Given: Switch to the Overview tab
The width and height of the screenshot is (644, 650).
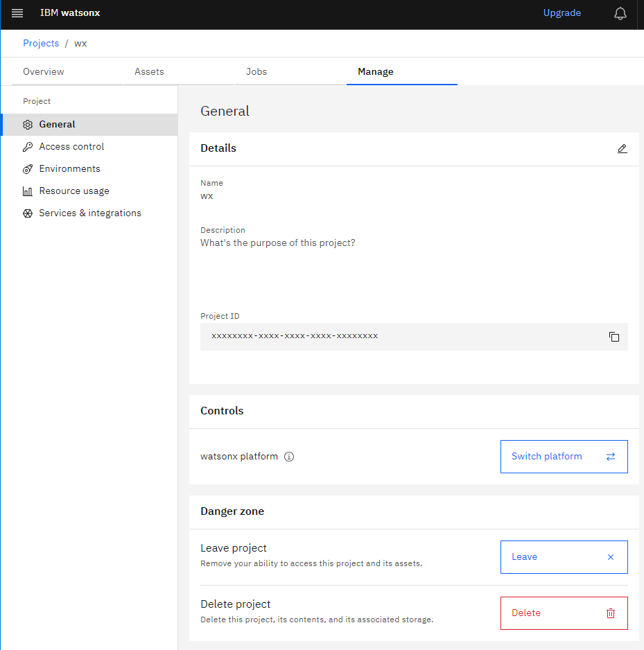Looking at the screenshot, I should 67,71.
